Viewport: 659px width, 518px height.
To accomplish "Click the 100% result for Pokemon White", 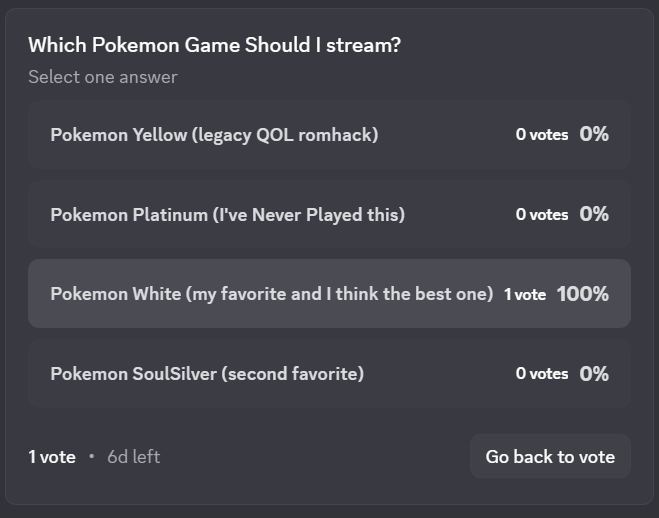I will [x=582, y=294].
